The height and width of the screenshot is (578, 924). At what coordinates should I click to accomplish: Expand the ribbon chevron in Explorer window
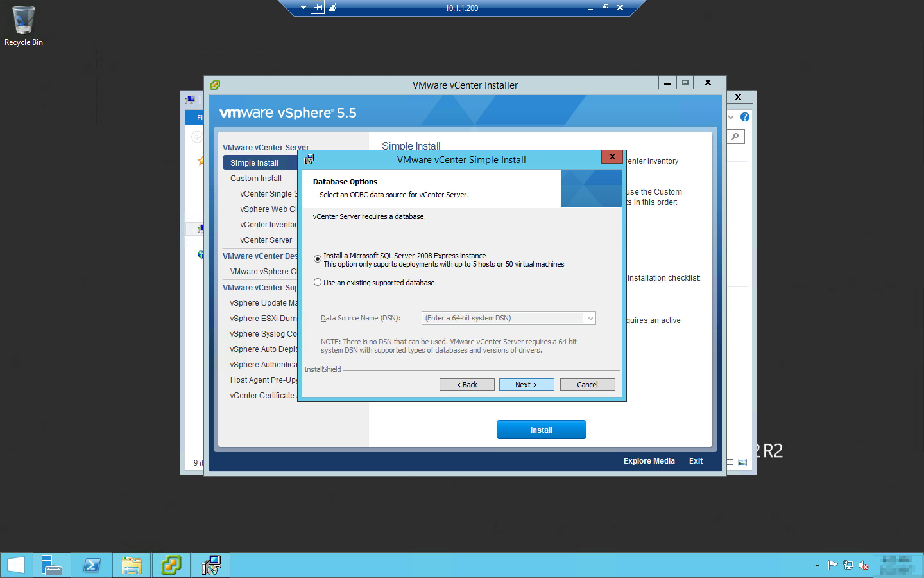click(731, 117)
